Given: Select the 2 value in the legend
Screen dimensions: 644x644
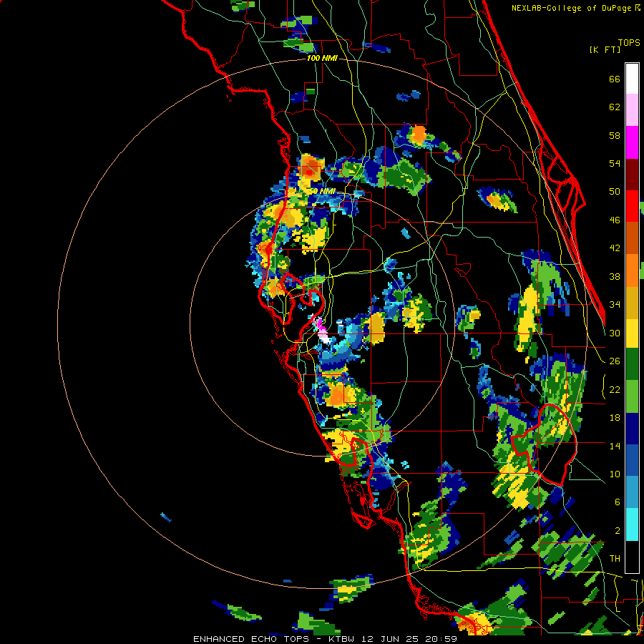Looking at the screenshot, I should pos(617,531).
